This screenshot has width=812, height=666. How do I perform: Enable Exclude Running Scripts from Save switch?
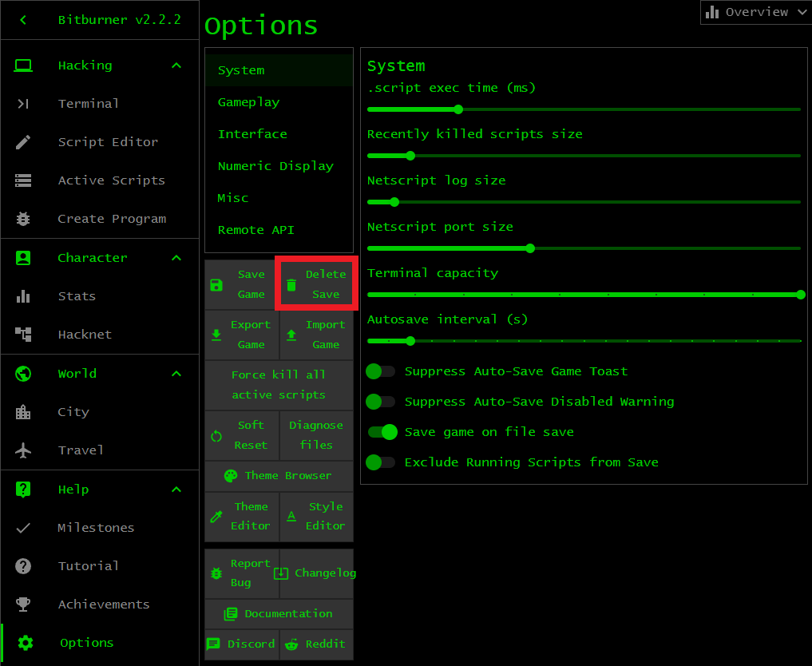point(381,462)
